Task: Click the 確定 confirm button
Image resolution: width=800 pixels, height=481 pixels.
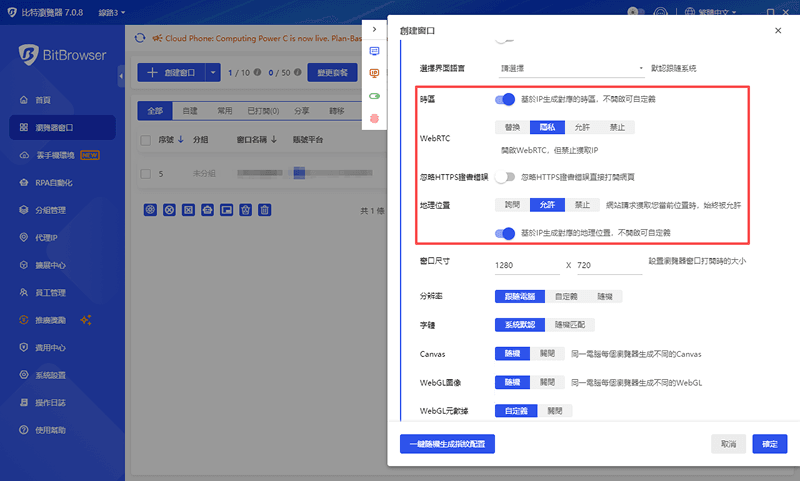Action: 769,443
